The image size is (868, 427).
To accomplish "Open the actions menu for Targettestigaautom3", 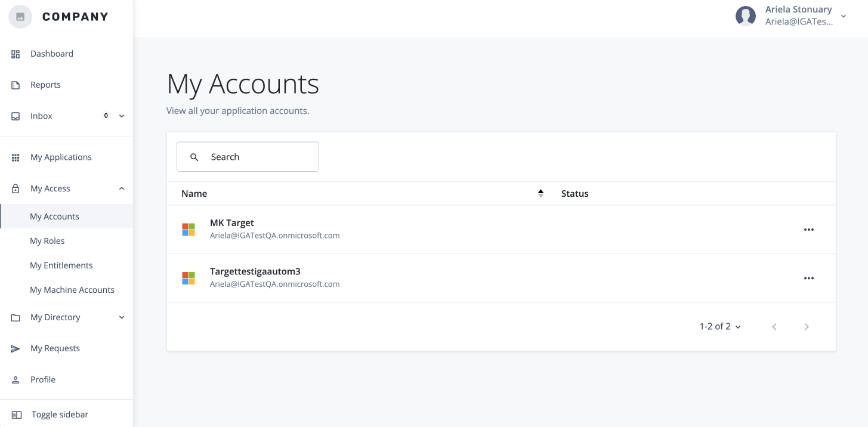I will [809, 278].
